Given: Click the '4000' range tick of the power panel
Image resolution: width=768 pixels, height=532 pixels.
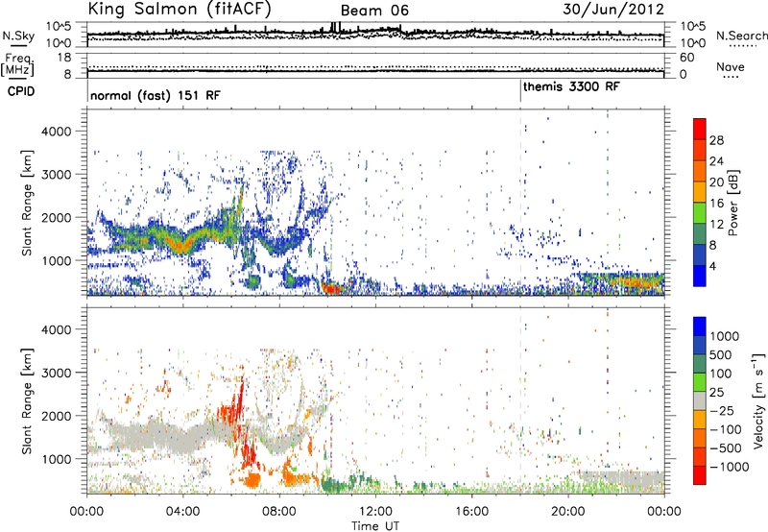Looking at the screenshot, I should [x=57, y=132].
